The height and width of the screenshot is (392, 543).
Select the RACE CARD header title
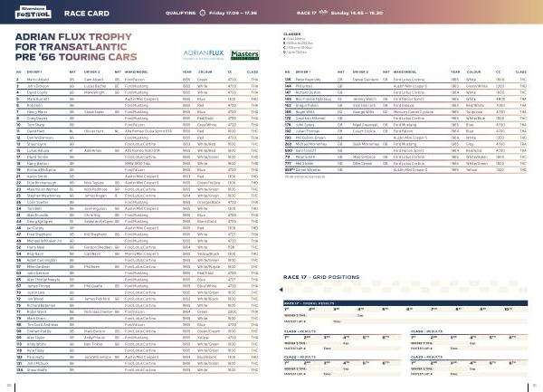click(x=87, y=14)
